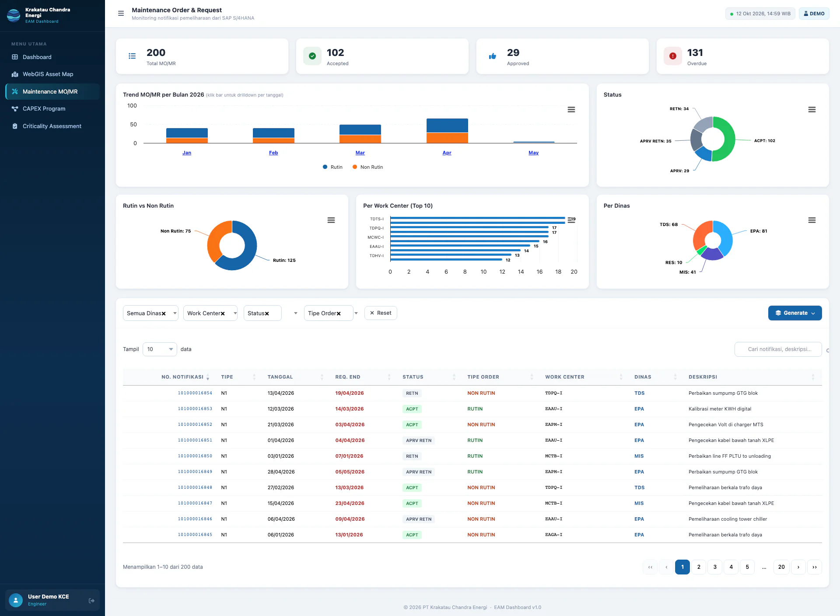Toggle the Non Rutin legend series
840x616 pixels.
pyautogui.click(x=367, y=167)
